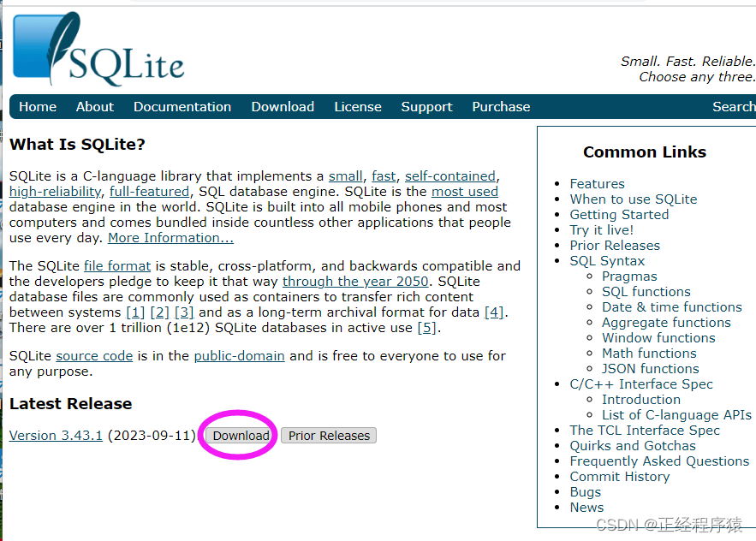Screen dimensions: 756x541
Task: Open the Support menu item
Action: (x=426, y=107)
